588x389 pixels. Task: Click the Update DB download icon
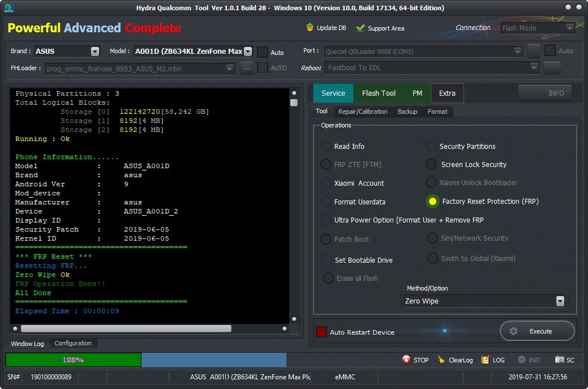pyautogui.click(x=310, y=27)
